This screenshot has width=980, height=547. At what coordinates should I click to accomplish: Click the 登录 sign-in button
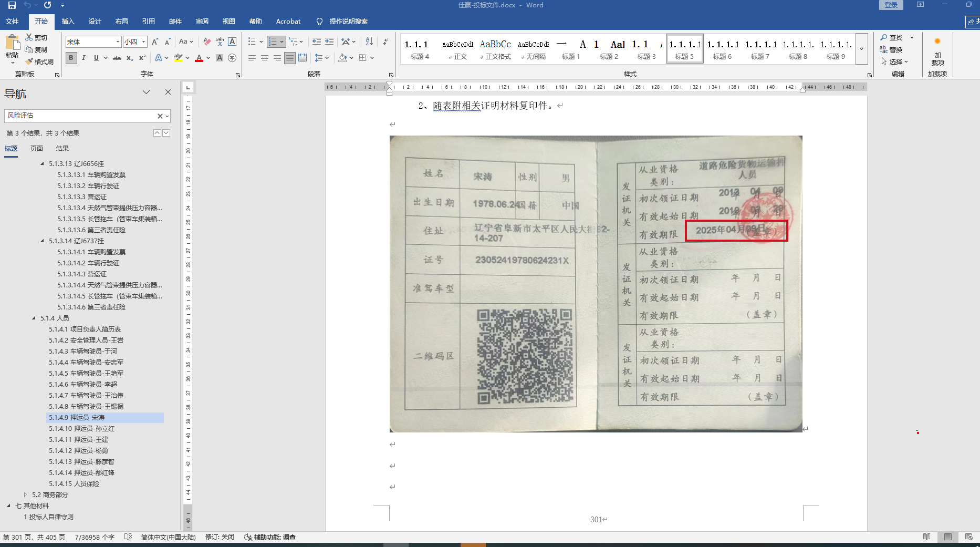[x=891, y=5]
